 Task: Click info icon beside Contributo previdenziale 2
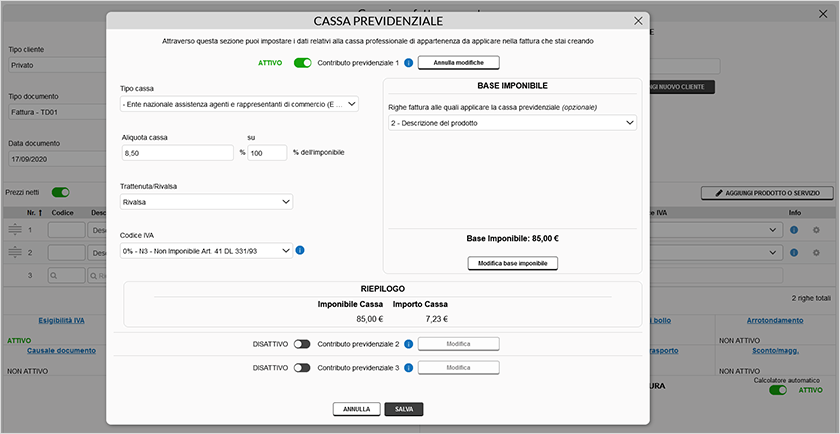(408, 344)
